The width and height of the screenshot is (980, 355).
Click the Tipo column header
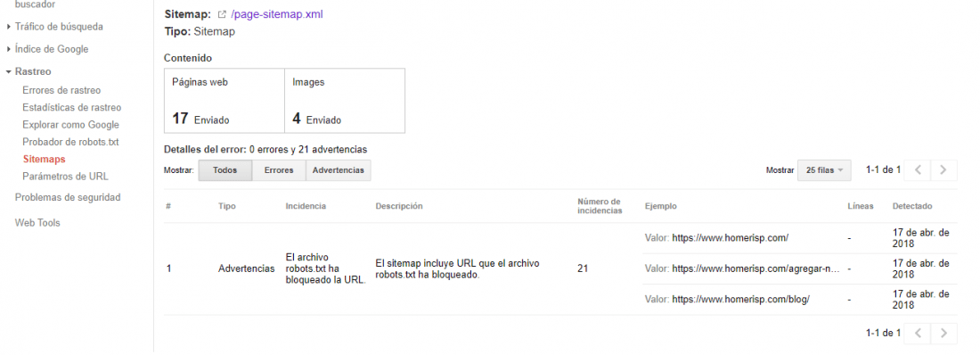tap(227, 206)
